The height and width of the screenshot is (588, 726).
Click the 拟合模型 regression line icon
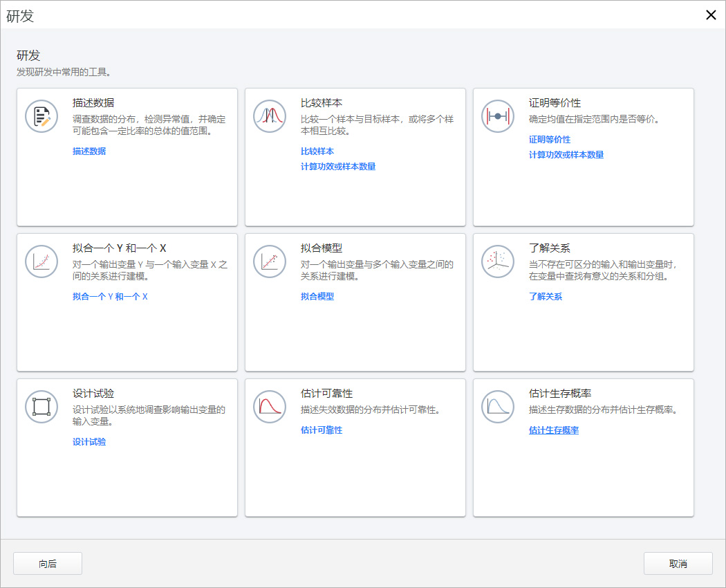click(x=270, y=261)
